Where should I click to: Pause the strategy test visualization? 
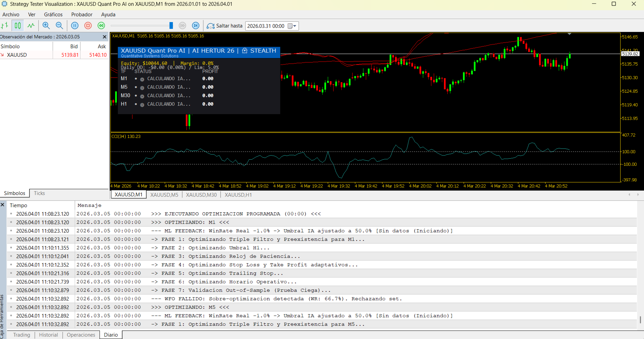coord(75,25)
